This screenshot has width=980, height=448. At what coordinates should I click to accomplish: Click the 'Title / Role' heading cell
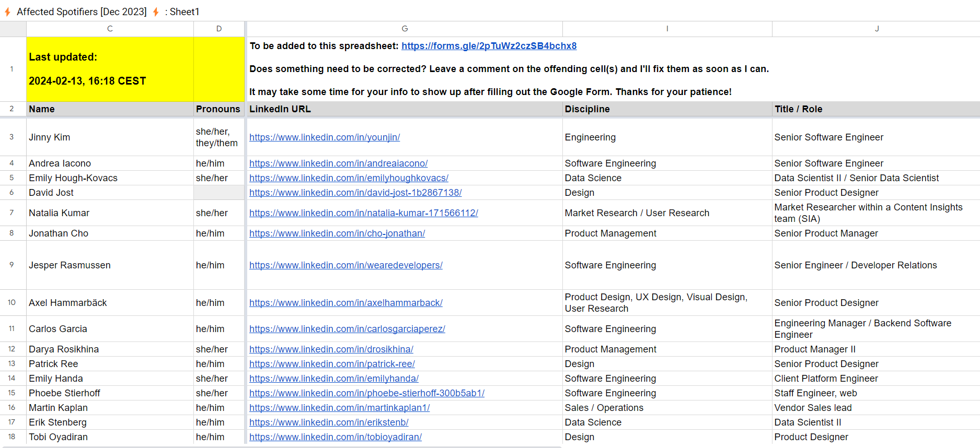pos(877,109)
